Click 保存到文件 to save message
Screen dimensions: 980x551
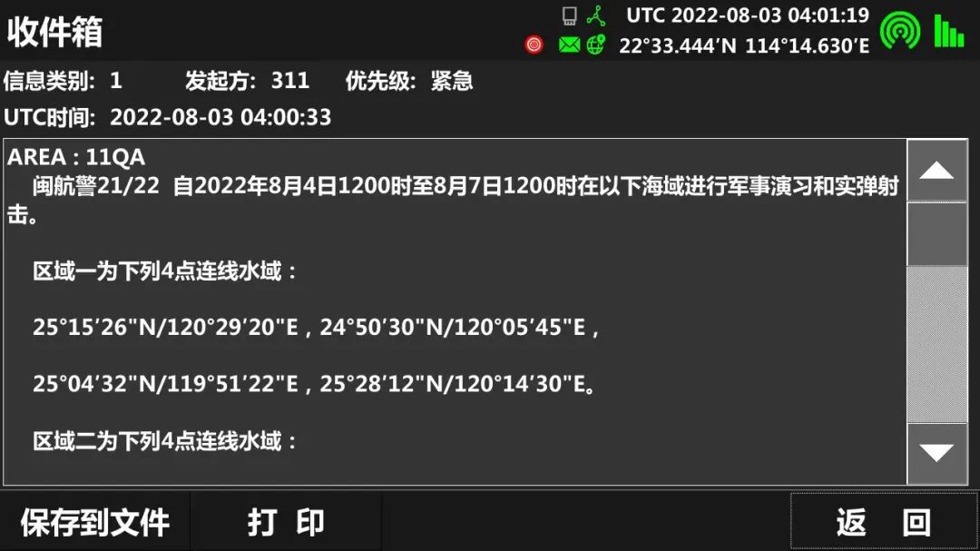(95, 522)
